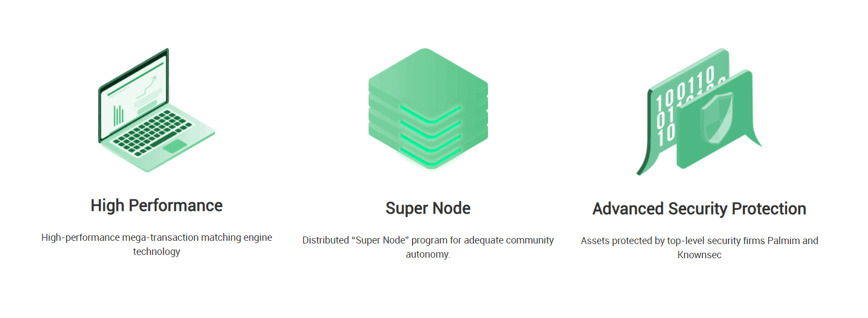Image resolution: width=868 pixels, height=318 pixels.
Task: Click the word "technology" under High Performance
Action: (156, 252)
